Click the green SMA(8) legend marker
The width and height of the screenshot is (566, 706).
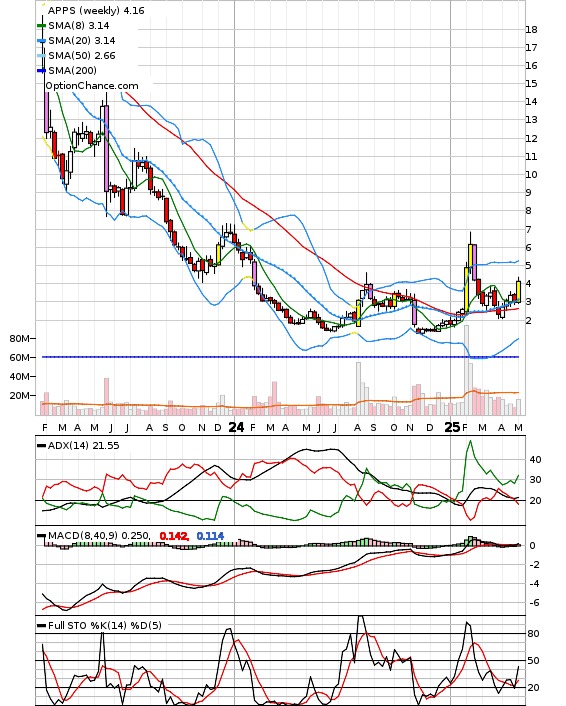[41, 26]
